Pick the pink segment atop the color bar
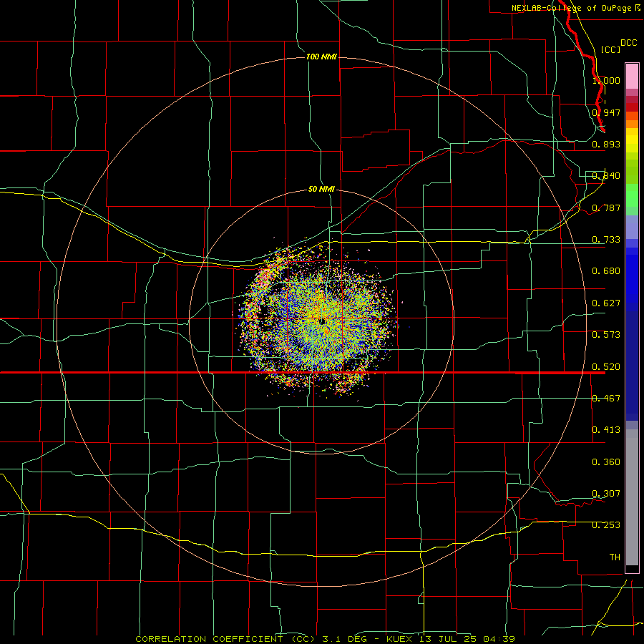644x644 pixels. pos(632,77)
